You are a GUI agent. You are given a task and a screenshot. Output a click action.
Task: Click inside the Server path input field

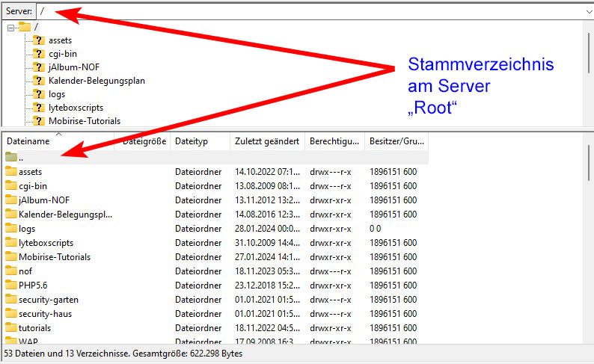pos(299,12)
